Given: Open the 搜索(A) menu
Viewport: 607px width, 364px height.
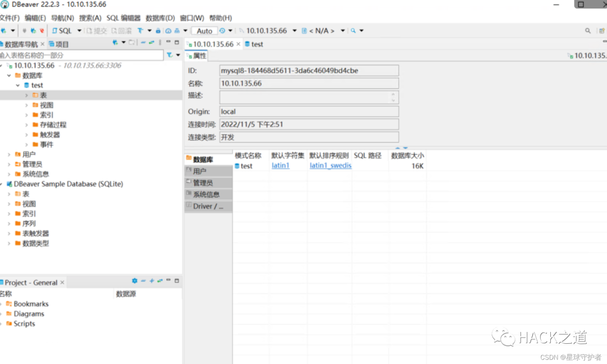Looking at the screenshot, I should point(90,18).
